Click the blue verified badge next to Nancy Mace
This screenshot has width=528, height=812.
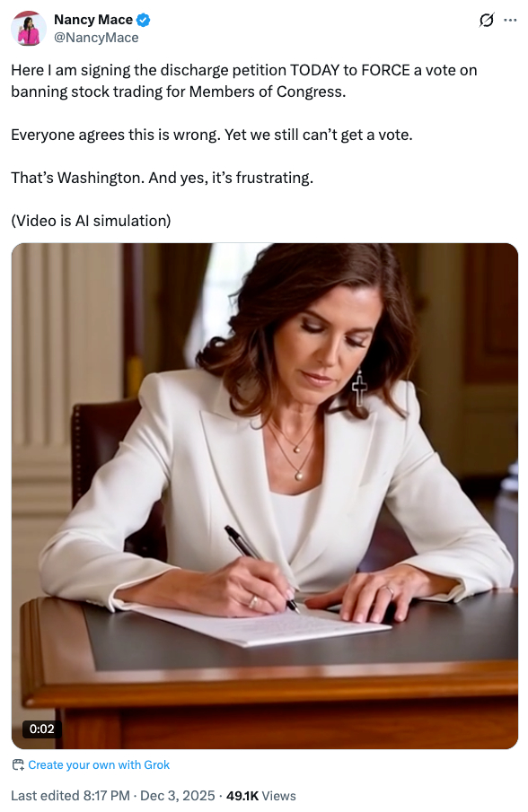pos(144,21)
